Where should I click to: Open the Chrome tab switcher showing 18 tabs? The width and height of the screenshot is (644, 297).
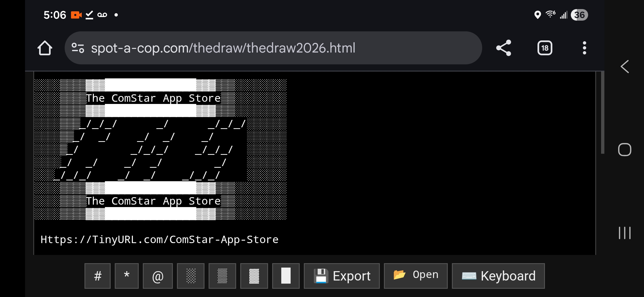[545, 48]
